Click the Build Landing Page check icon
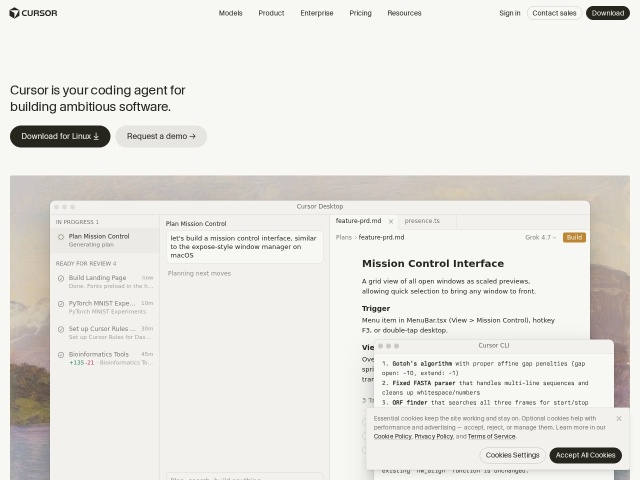The height and width of the screenshot is (480, 640). point(61,278)
